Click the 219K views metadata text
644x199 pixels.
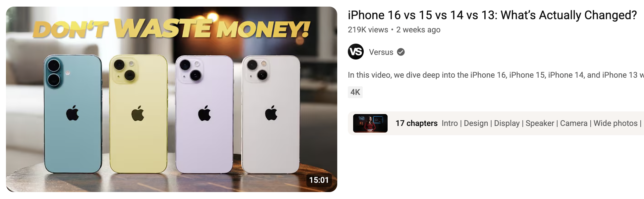coord(368,30)
